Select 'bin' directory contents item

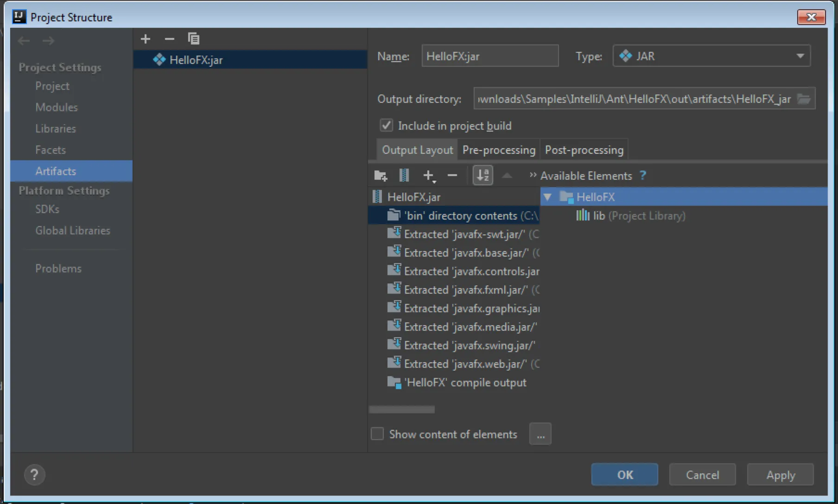(454, 215)
